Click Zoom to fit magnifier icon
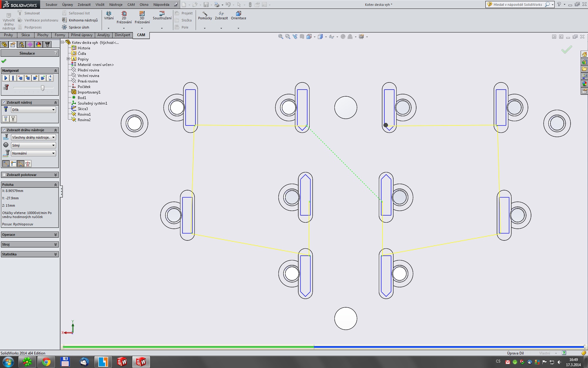The height and width of the screenshot is (368, 588). (x=281, y=36)
